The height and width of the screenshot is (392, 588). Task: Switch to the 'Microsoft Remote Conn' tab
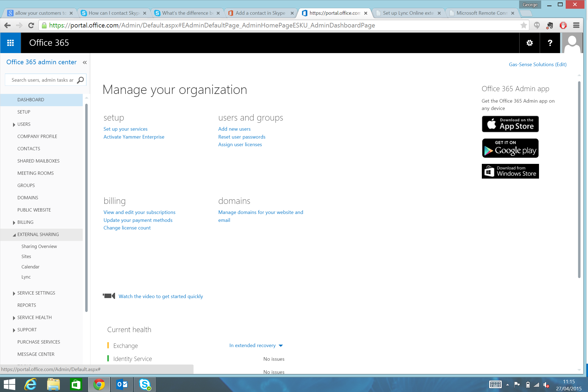tap(481, 13)
